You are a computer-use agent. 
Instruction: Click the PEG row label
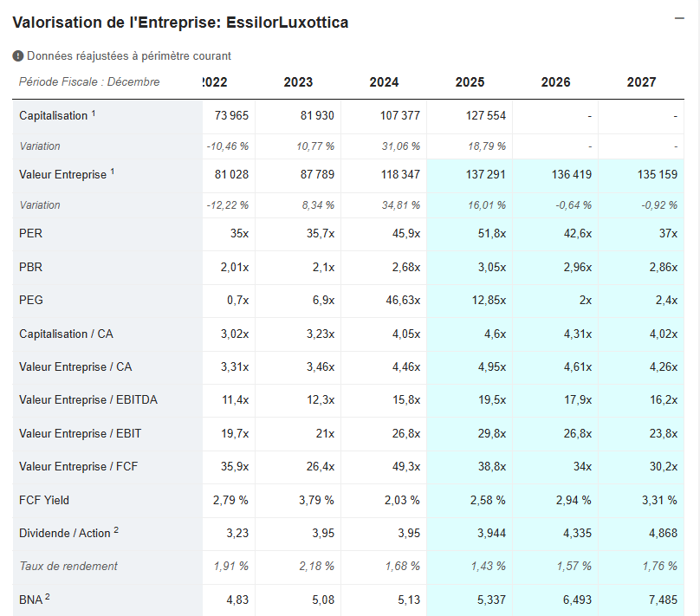(31, 301)
